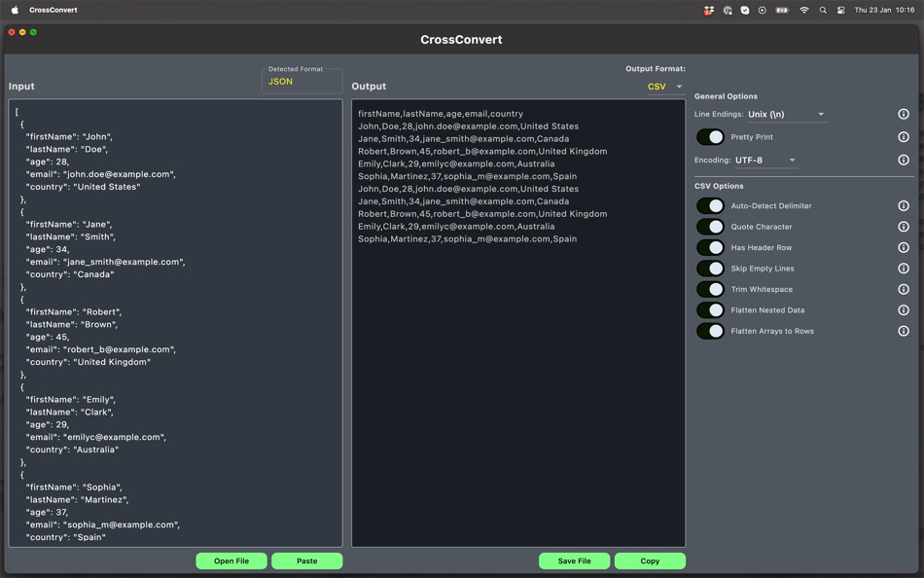
Task: Click "country": "Spain" line in Input
Action: pos(65,537)
